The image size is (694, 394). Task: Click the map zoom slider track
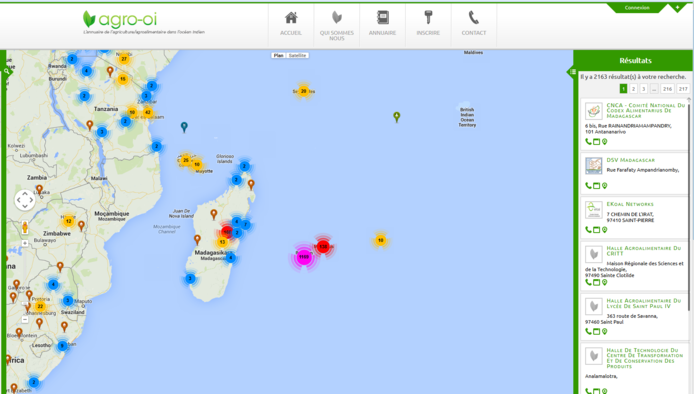[x=25, y=281]
